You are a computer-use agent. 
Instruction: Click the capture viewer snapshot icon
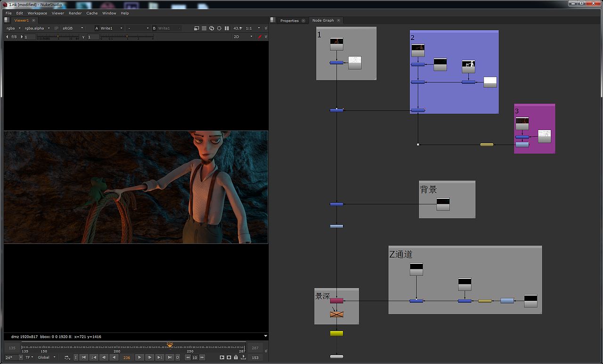pyautogui.click(x=229, y=357)
